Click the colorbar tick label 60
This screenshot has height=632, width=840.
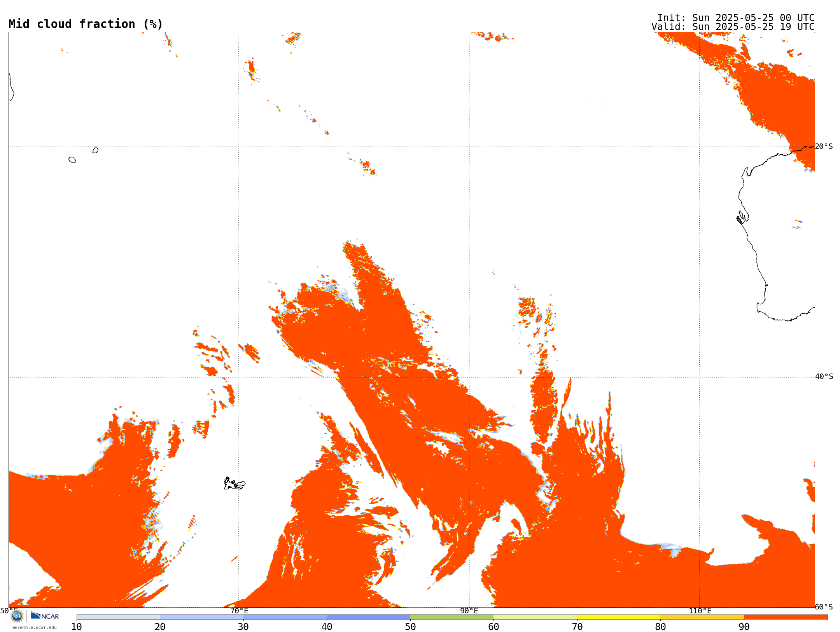(494, 627)
